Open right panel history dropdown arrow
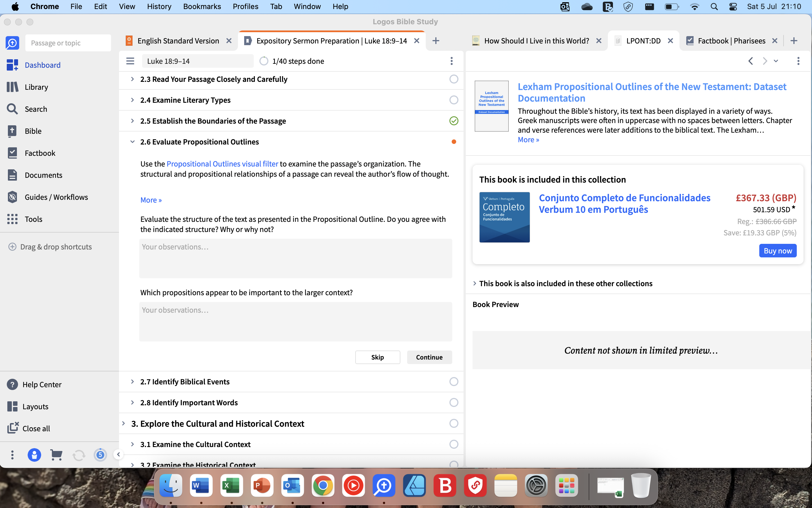 (x=776, y=61)
